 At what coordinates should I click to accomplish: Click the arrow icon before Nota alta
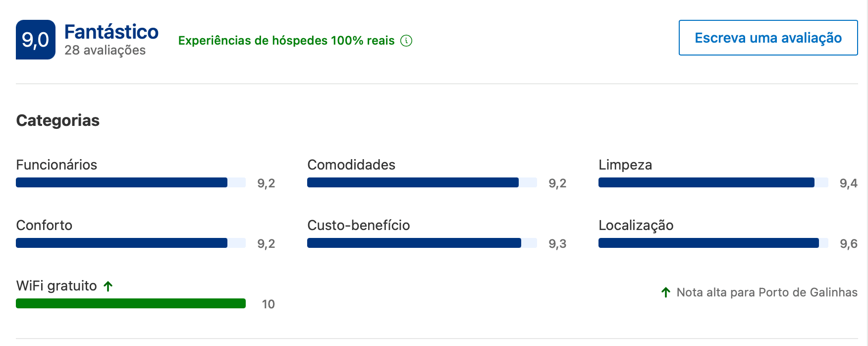pos(666,292)
